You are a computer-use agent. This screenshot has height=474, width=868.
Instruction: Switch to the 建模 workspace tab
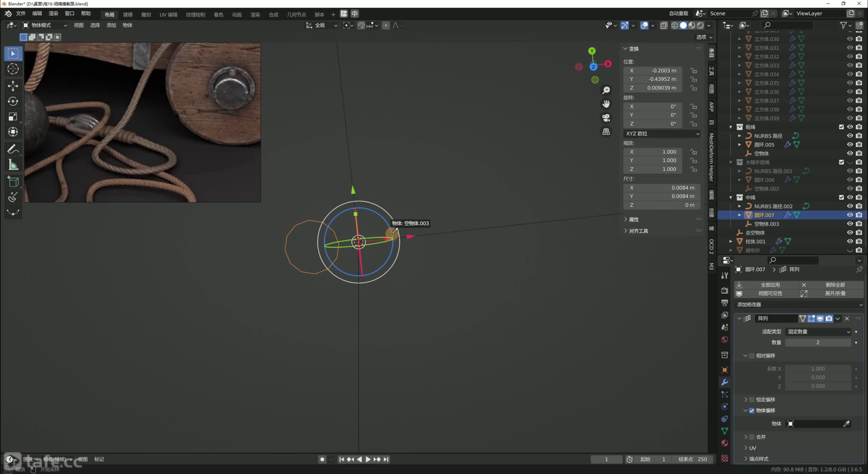(x=128, y=15)
